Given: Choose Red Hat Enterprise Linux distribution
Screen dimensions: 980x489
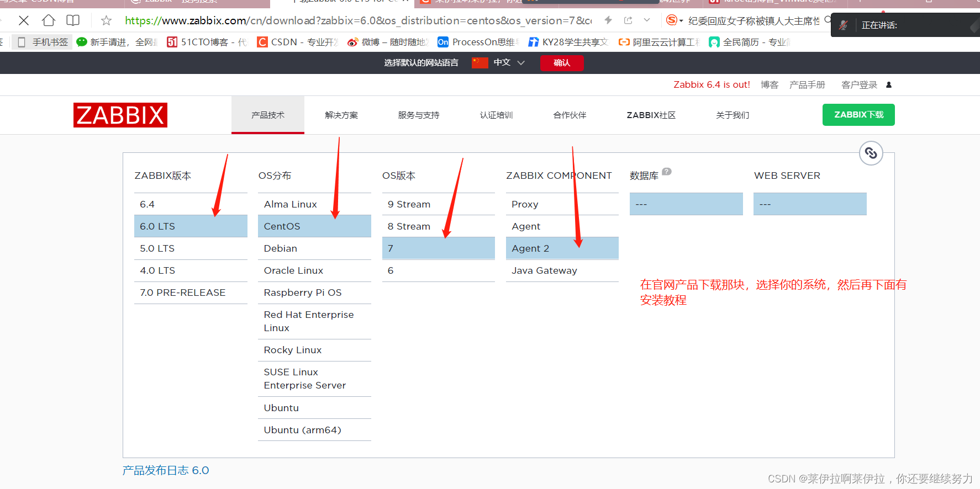Looking at the screenshot, I should pyautogui.click(x=314, y=321).
